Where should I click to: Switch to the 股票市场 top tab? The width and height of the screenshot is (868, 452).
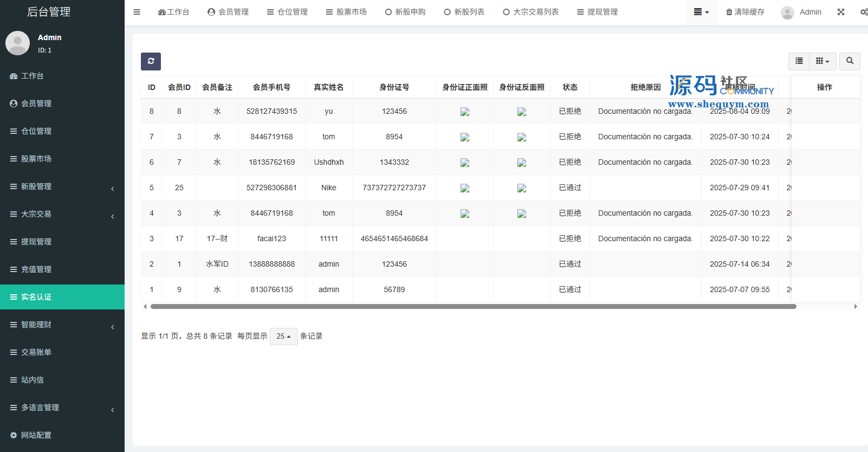point(346,12)
